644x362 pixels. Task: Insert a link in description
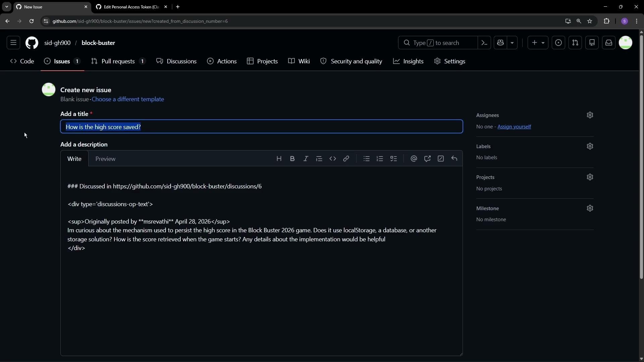coord(346,159)
